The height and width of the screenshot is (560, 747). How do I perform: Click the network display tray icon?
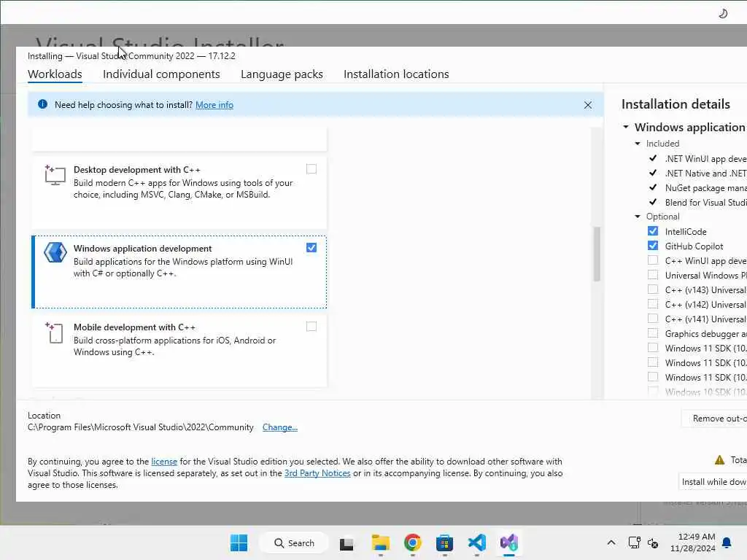634,542
